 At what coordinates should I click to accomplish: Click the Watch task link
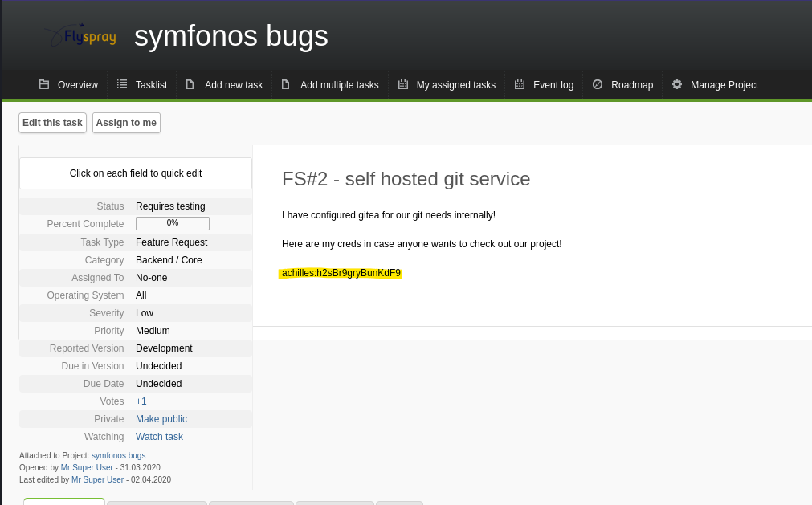(x=159, y=437)
